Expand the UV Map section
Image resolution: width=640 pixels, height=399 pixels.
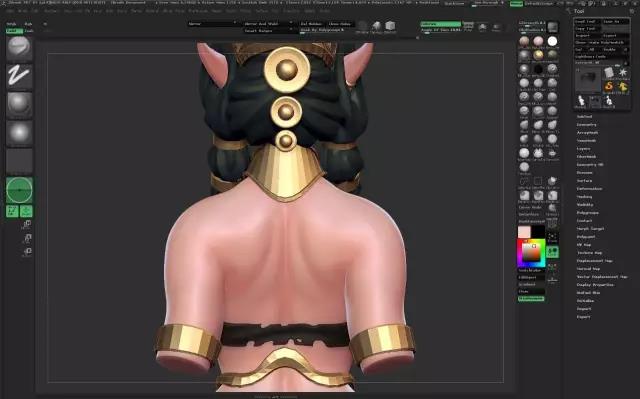click(x=584, y=245)
